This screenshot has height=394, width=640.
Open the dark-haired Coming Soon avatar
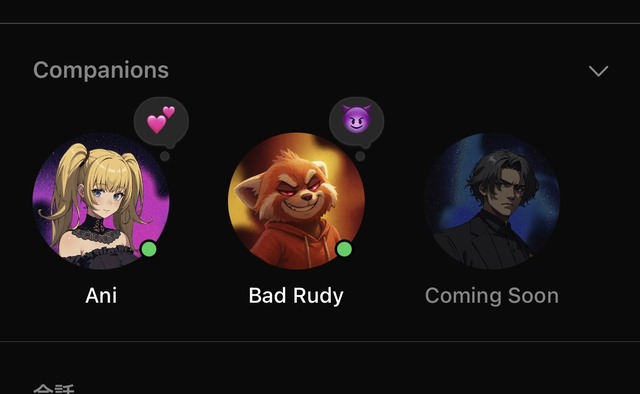coord(491,201)
